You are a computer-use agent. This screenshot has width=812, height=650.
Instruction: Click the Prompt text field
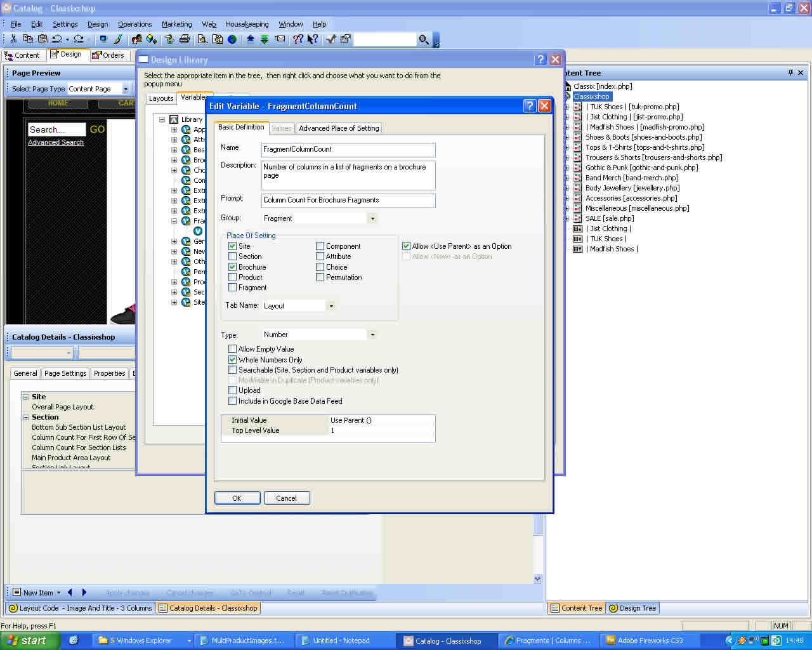coord(348,200)
